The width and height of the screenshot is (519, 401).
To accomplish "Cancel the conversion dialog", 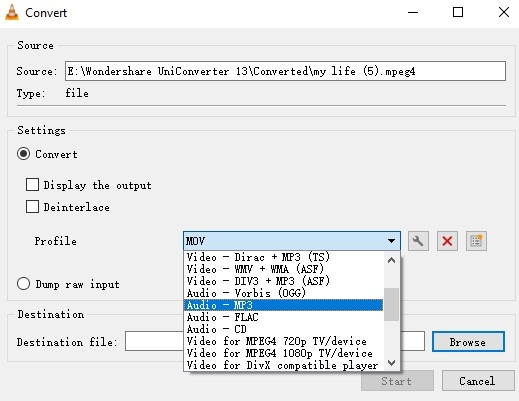I will 478,381.
